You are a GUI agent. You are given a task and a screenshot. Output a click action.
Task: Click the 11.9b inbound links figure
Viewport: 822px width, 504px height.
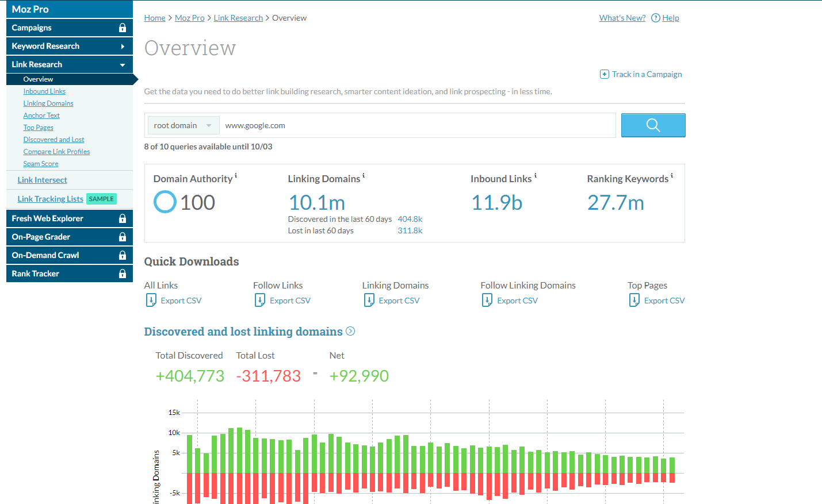click(x=497, y=202)
